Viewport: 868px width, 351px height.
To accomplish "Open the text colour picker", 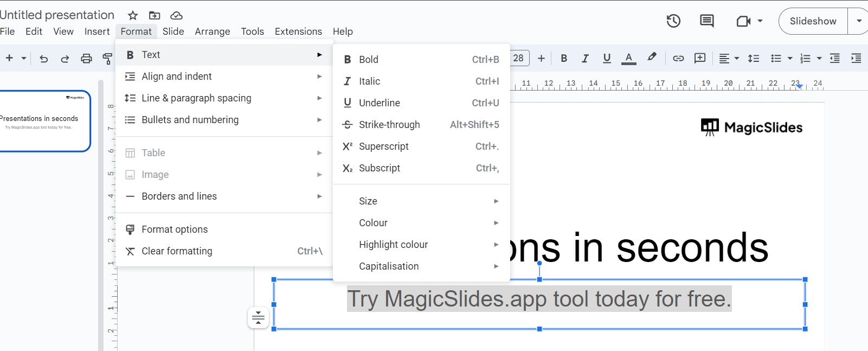I will coord(628,58).
